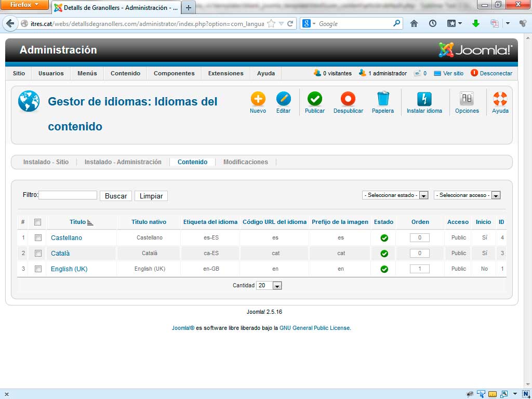Open the Firefox home page icon
Viewport: 532px width, 399px height.
[x=414, y=23]
